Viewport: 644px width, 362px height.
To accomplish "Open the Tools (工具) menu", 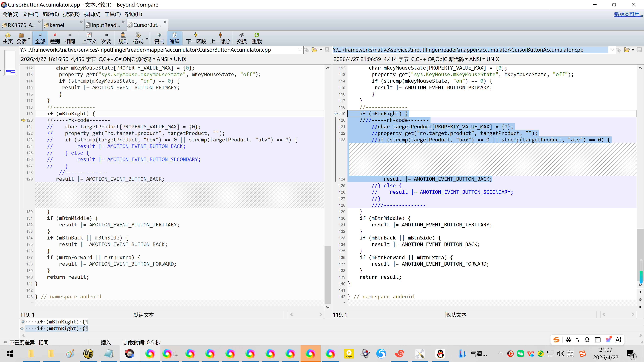I will [x=113, y=14].
